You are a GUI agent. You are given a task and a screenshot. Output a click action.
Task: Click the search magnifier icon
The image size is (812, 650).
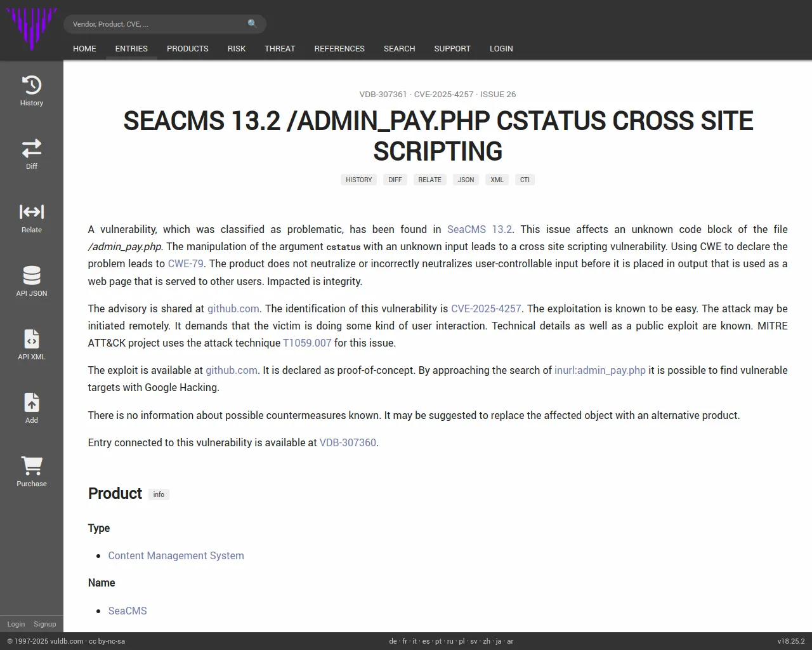click(x=252, y=24)
